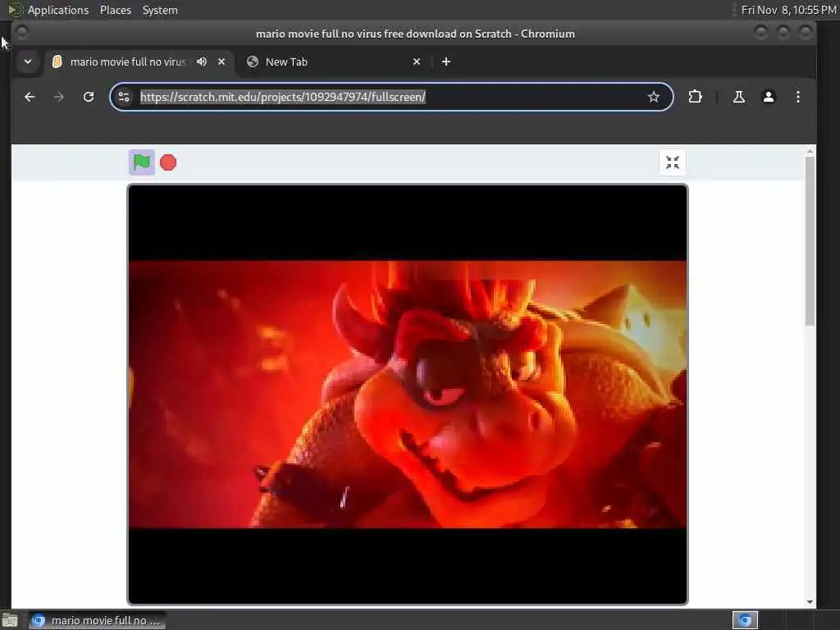The width and height of the screenshot is (840, 630).
Task: Click the date and time clock
Action: 788,10
